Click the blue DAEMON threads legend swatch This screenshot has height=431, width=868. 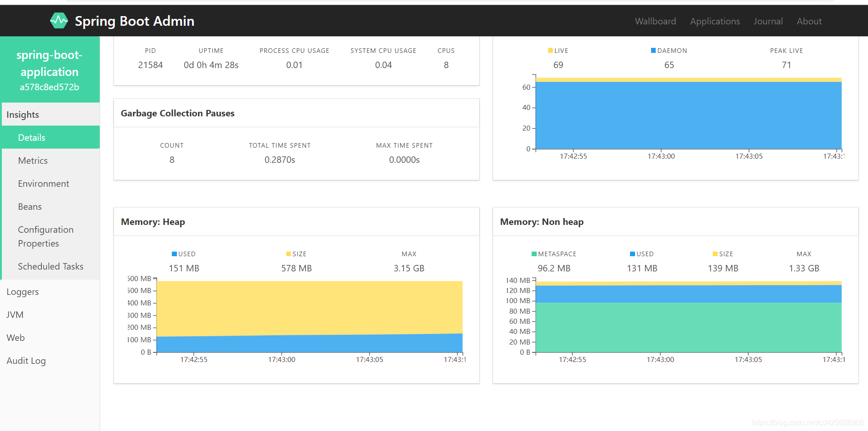pyautogui.click(x=653, y=51)
